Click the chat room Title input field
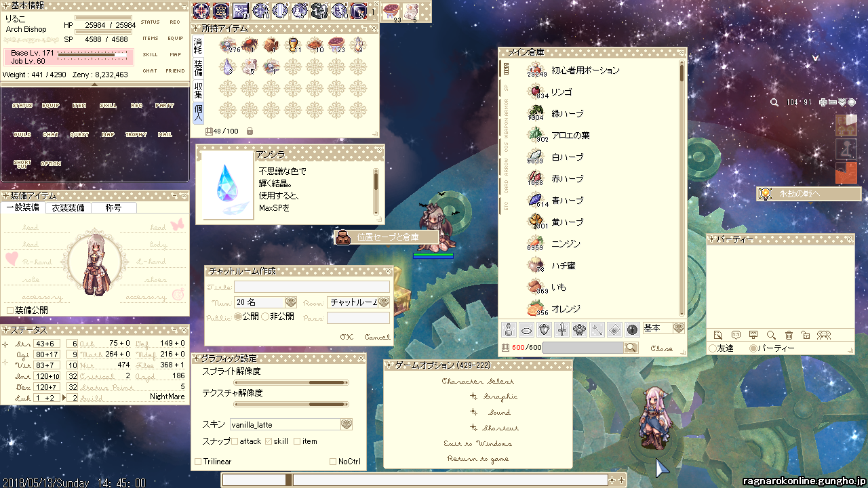 tap(312, 287)
